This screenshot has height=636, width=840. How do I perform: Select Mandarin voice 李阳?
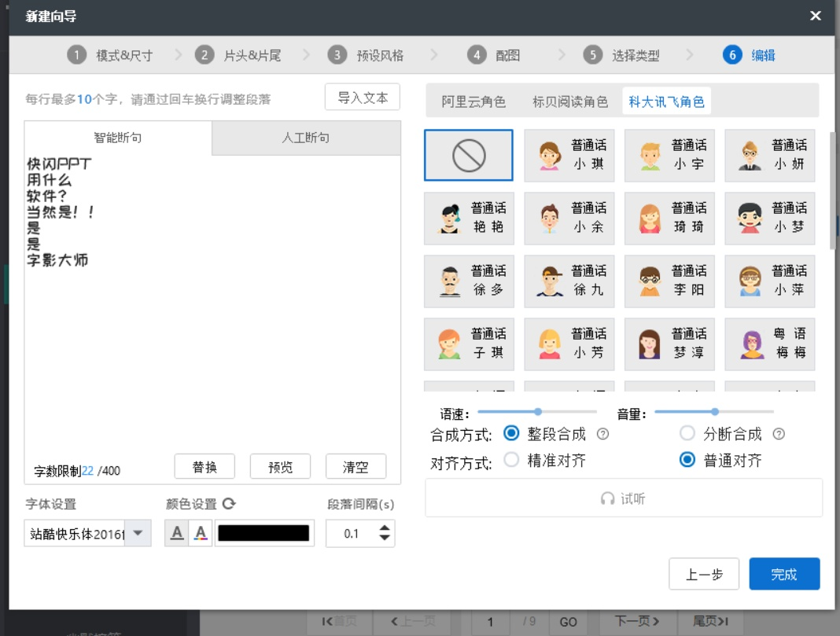coord(669,281)
